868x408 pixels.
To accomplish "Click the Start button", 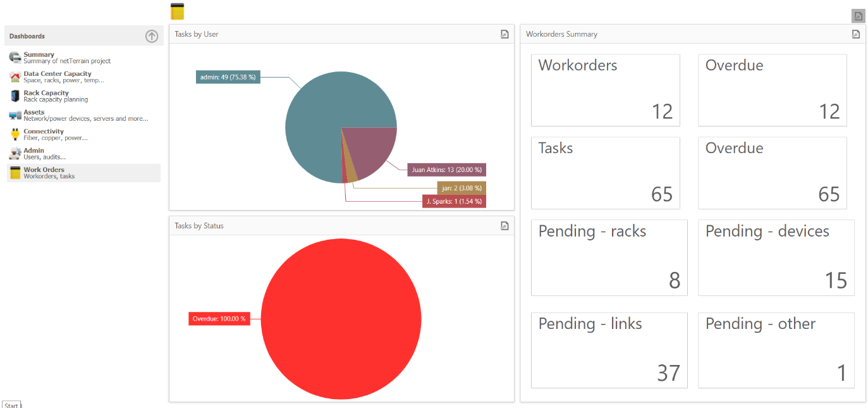I will (11, 405).
